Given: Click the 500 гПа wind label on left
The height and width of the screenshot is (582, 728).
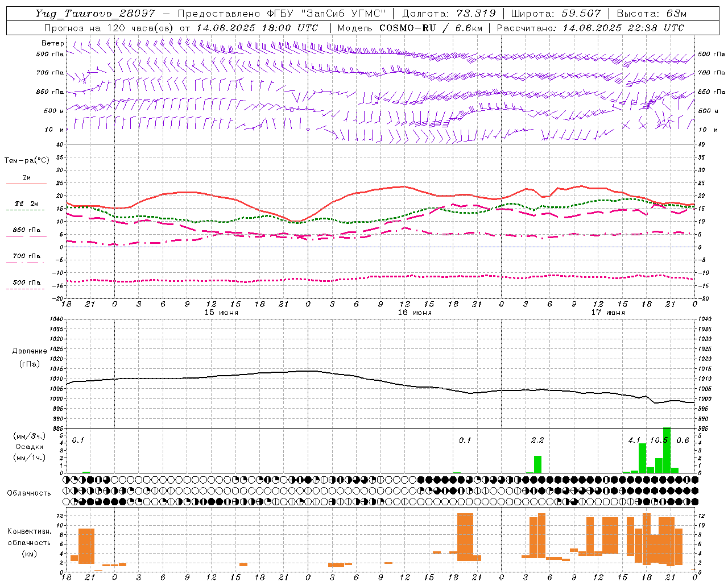Looking at the screenshot, I should pyautogui.click(x=50, y=54).
